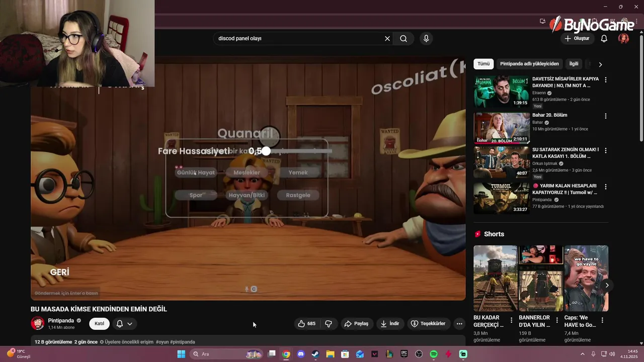Open the BANNERLOR D'DA YILIN short

(541, 278)
